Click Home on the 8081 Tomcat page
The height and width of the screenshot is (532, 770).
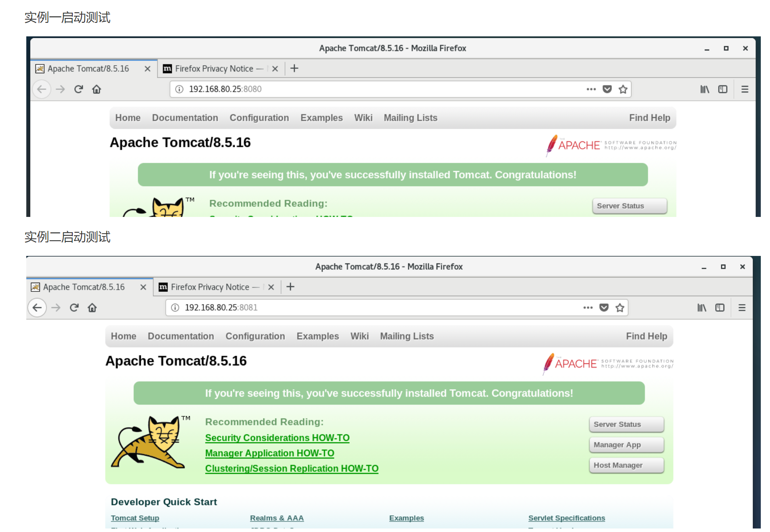124,336
